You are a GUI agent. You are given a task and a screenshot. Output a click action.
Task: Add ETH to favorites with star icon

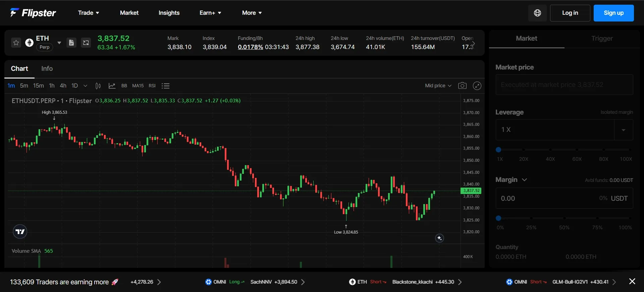(x=16, y=43)
